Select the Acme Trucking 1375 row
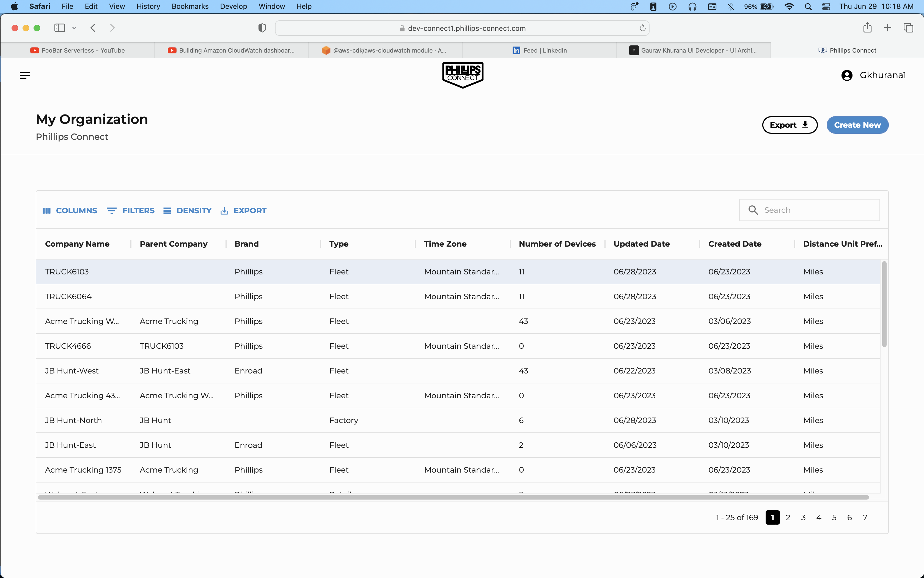This screenshot has width=924, height=578. click(x=458, y=470)
